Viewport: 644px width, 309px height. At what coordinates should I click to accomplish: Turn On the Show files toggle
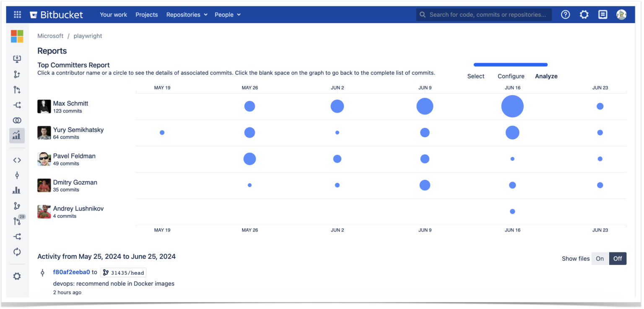[x=600, y=258]
